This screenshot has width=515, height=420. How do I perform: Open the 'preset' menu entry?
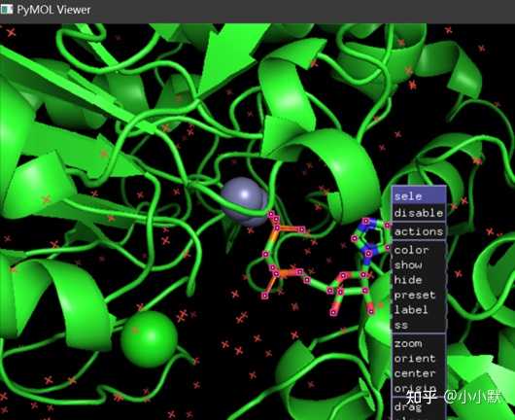[x=419, y=296]
